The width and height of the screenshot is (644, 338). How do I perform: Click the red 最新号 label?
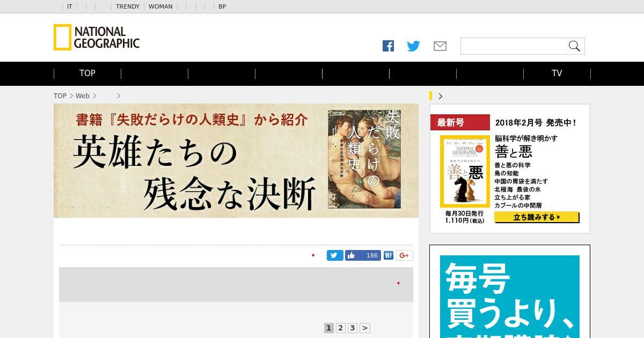(460, 122)
